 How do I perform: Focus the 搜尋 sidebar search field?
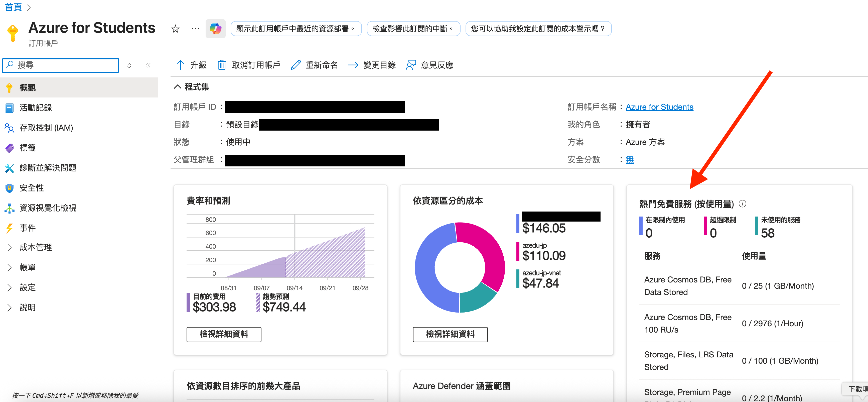click(x=61, y=65)
